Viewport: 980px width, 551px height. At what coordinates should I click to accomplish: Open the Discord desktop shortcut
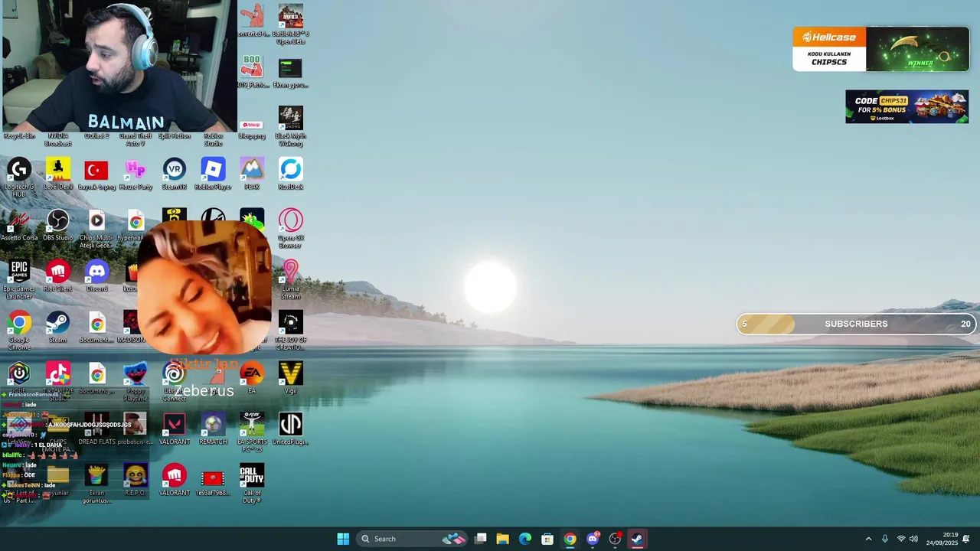tap(96, 275)
